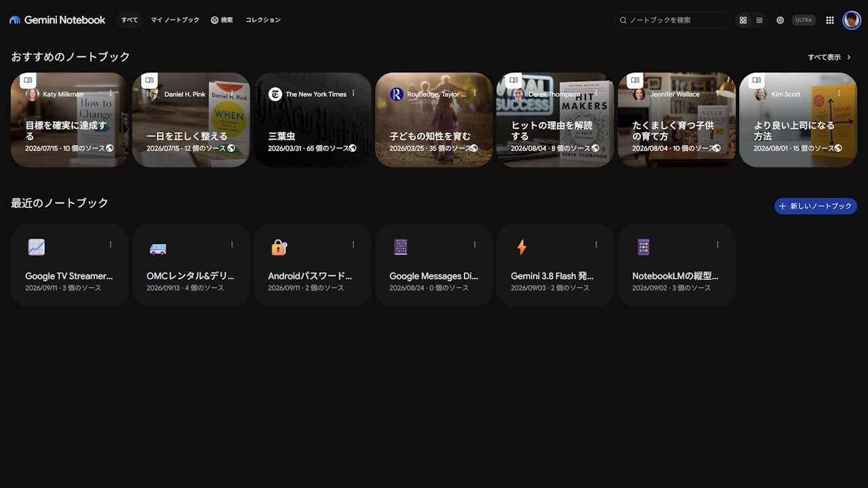868x488 pixels.
Task: Click すべて表示 to show all featured notebooks
Action: pyautogui.click(x=829, y=58)
